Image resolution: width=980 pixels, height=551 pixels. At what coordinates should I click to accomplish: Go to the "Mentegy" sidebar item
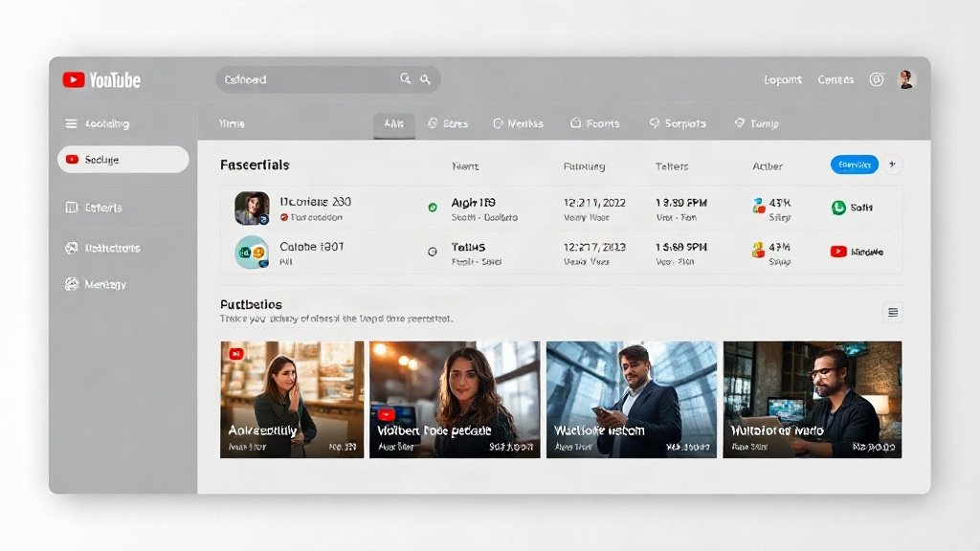click(x=96, y=284)
